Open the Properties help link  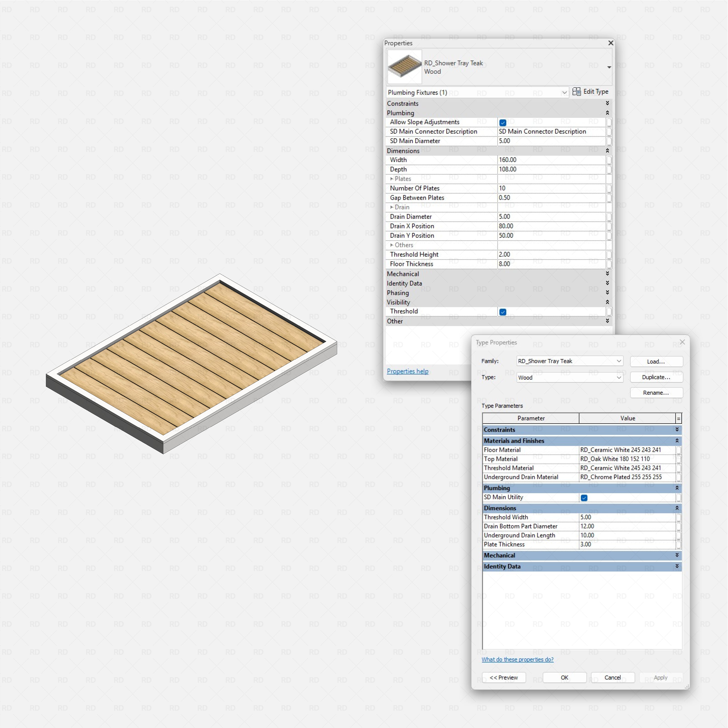click(x=407, y=371)
